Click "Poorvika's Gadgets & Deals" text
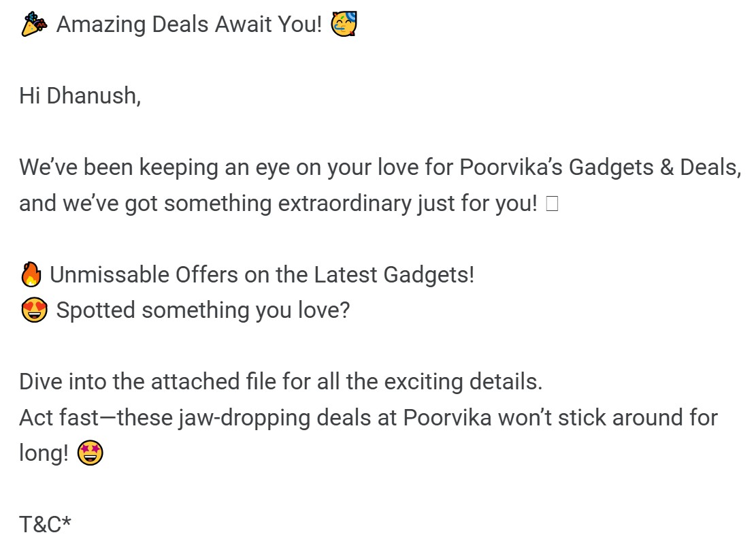Viewport: 756px width, 552px height. 600,167
